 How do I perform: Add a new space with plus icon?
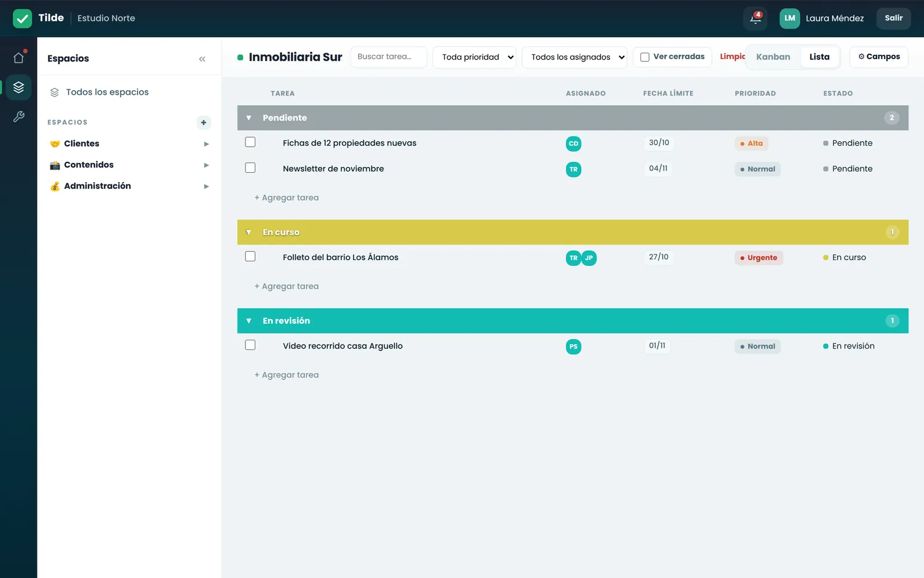[203, 123]
